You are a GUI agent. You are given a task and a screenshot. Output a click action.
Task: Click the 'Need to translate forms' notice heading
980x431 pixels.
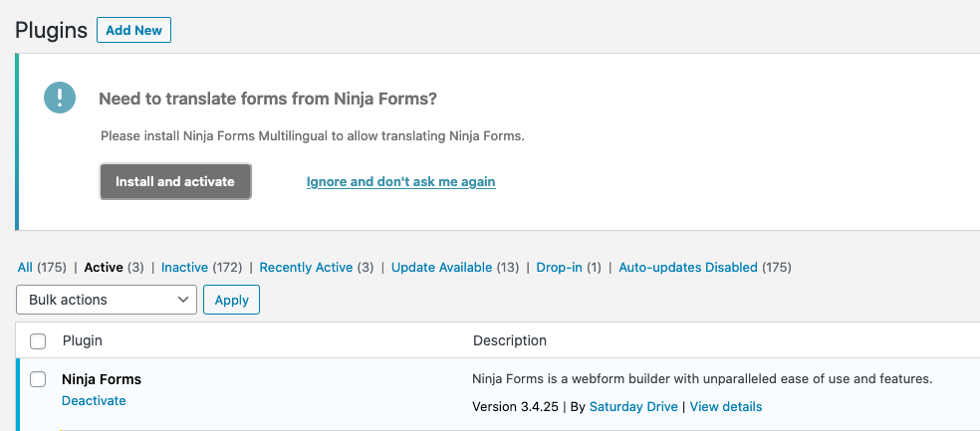pos(268,99)
